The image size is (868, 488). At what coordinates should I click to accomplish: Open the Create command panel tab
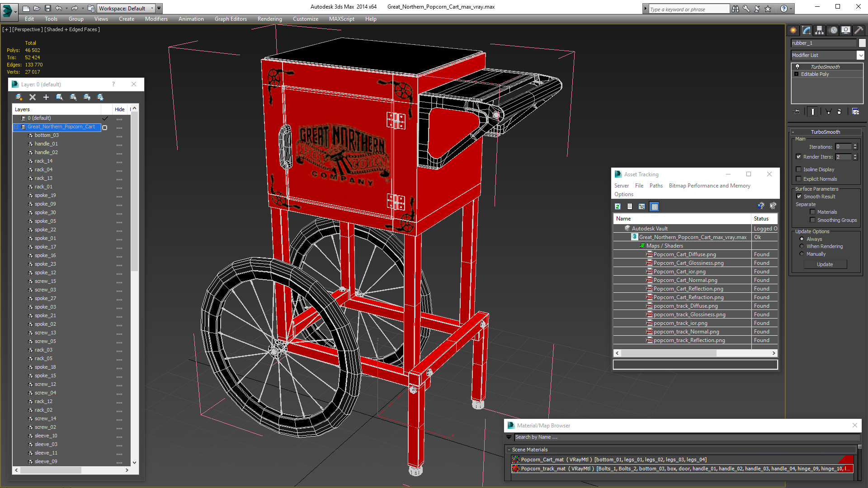tap(793, 30)
